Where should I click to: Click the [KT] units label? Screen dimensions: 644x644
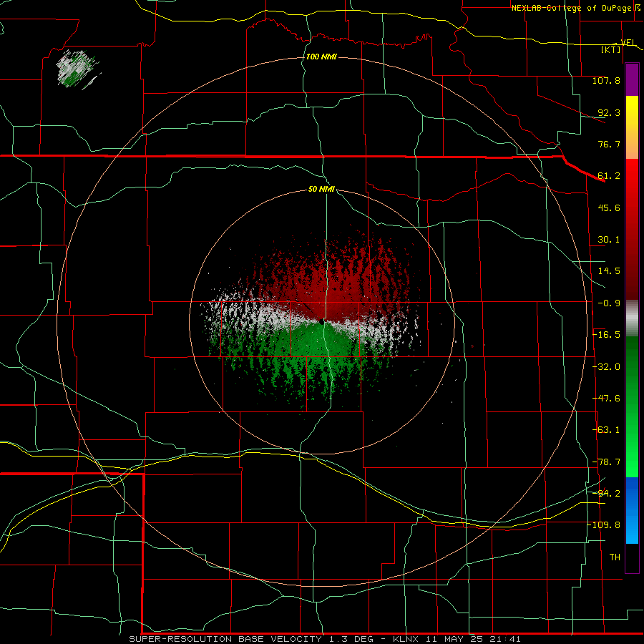click(x=610, y=49)
